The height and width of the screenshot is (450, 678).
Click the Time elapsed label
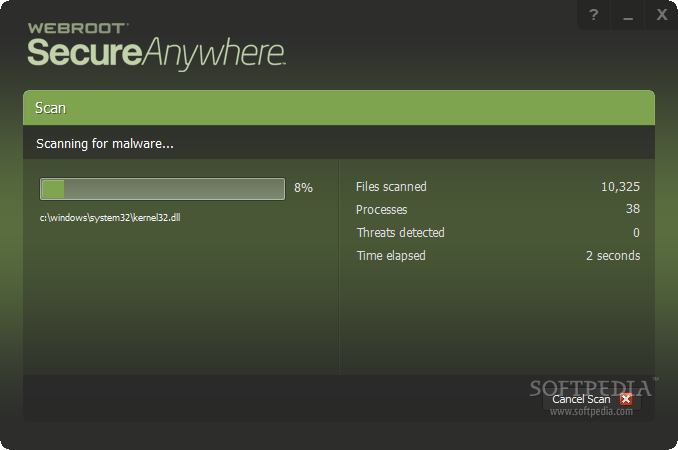(x=391, y=255)
